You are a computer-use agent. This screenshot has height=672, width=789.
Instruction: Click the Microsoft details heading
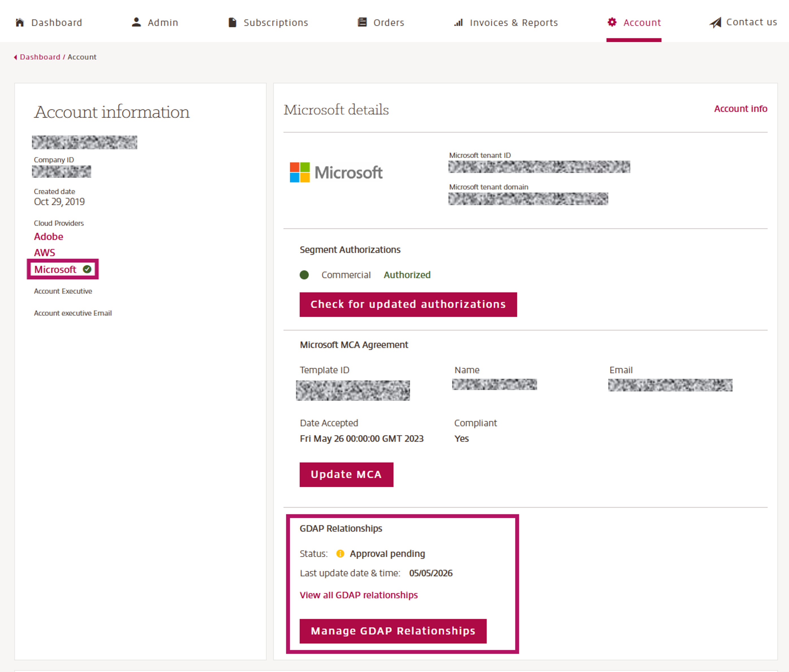coord(336,110)
